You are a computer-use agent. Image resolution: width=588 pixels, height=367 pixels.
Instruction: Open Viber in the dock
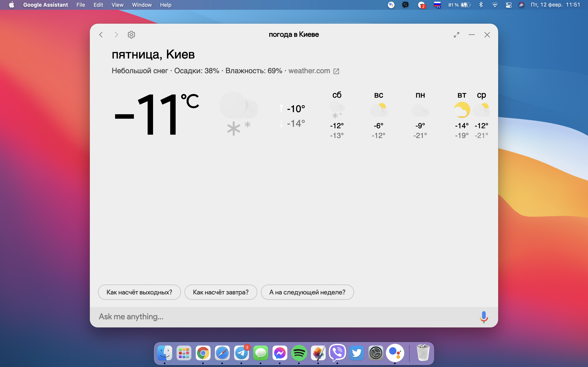(337, 353)
